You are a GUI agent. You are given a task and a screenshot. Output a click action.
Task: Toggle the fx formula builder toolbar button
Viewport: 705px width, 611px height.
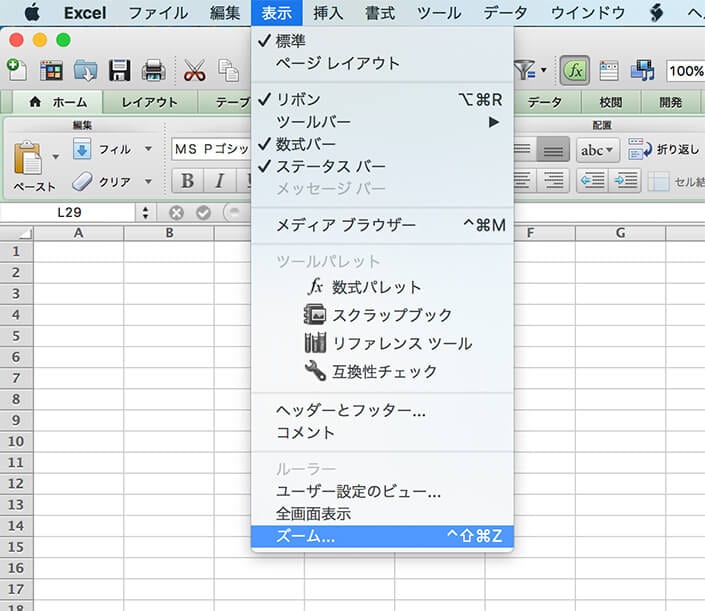click(575, 70)
